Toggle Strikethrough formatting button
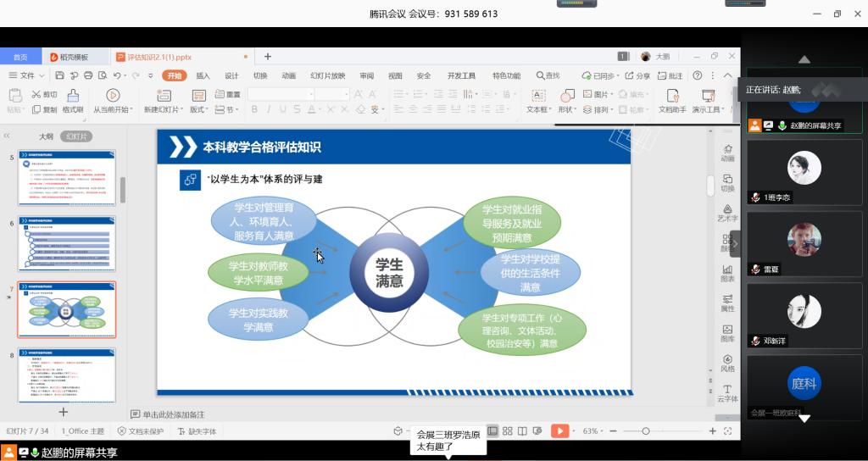The image size is (868, 461). pyautogui.click(x=298, y=109)
